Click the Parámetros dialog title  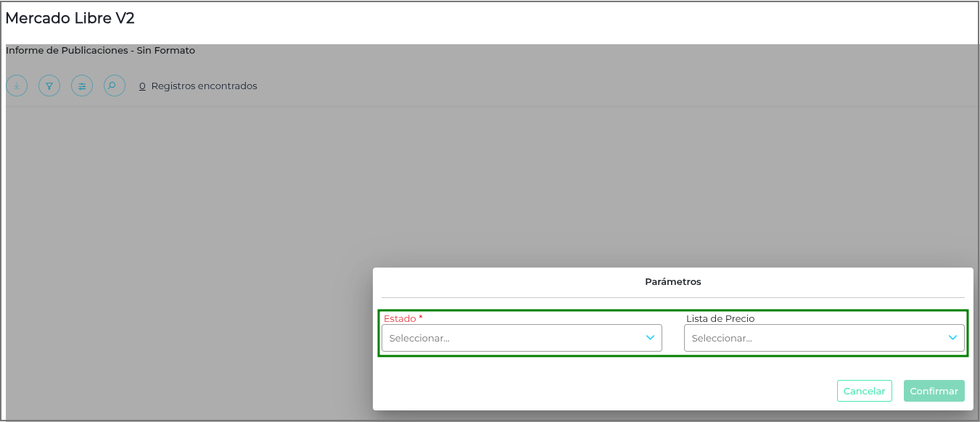(x=673, y=281)
